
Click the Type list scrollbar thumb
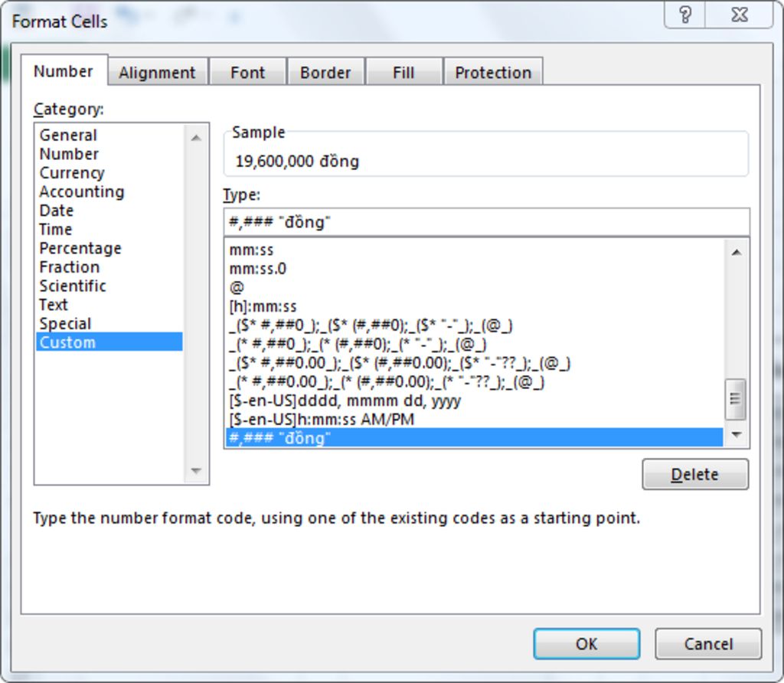[735, 398]
